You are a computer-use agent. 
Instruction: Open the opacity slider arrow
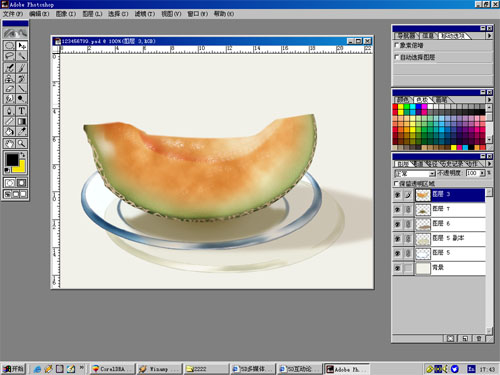[x=482, y=173]
